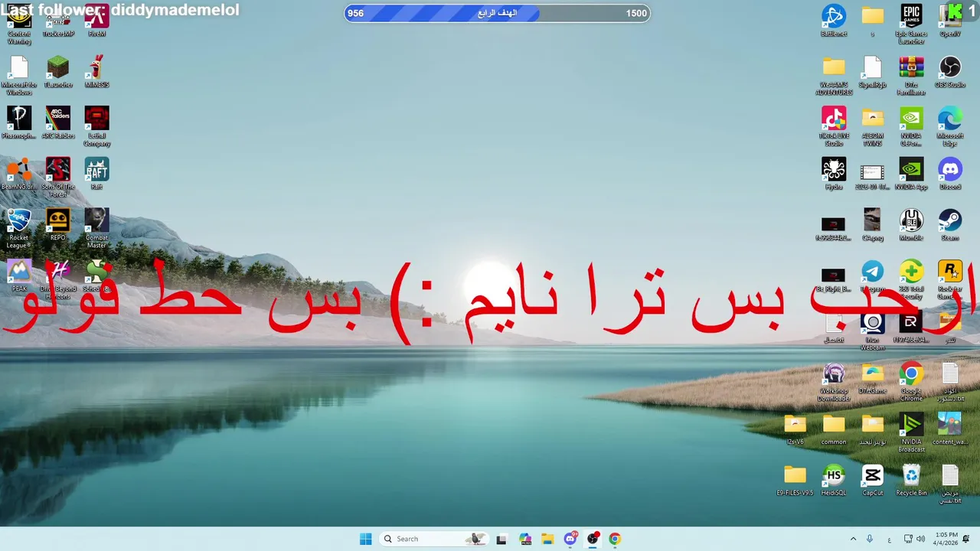Launch the REPO game icon

(57, 225)
